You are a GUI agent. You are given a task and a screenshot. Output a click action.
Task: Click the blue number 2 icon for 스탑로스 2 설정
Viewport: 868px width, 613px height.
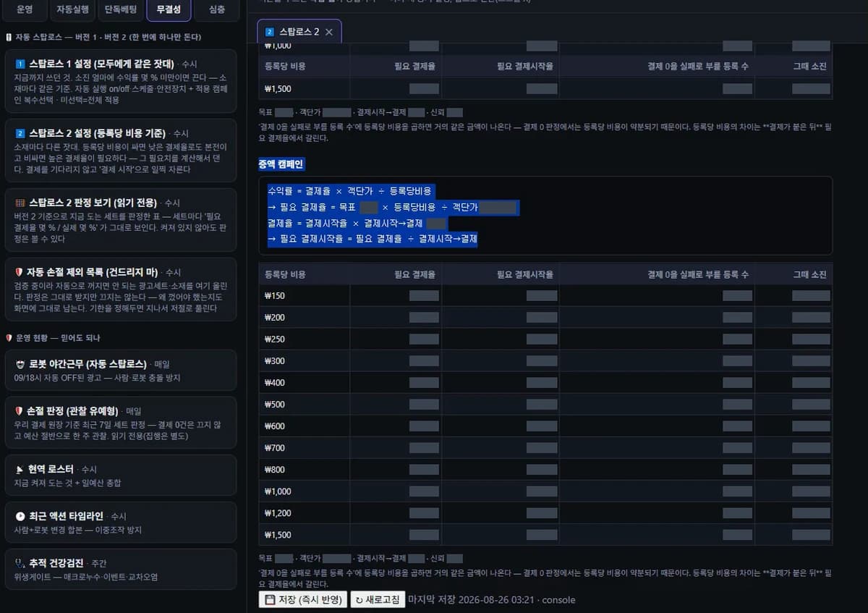(x=20, y=133)
